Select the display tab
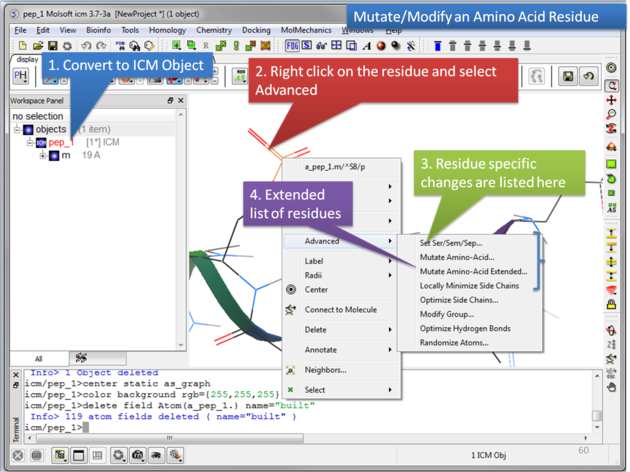This screenshot has height=472, width=630. point(27,59)
